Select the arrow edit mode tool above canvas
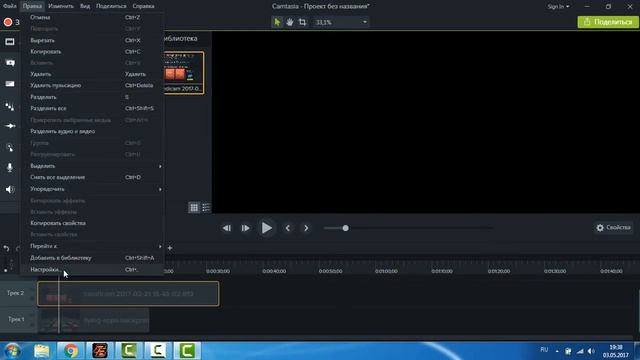 [277, 22]
